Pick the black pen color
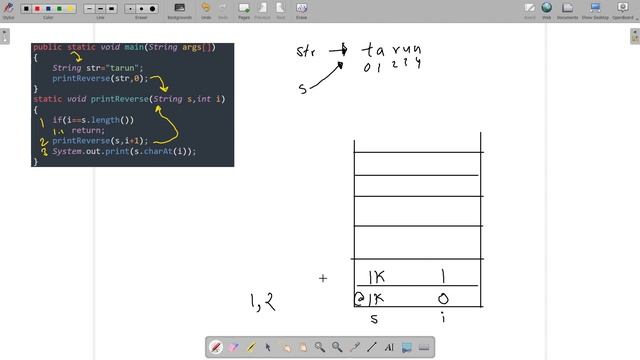 (x=26, y=9)
